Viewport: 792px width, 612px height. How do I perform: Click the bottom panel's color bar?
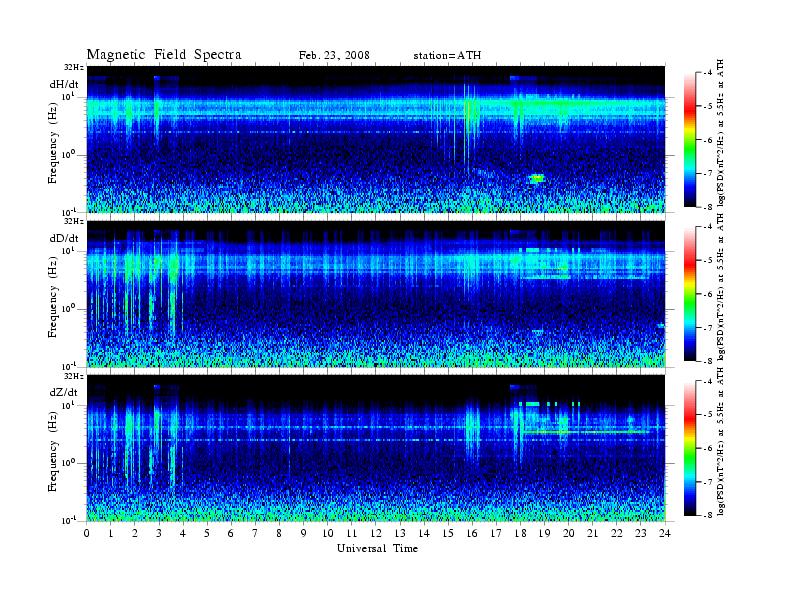coord(690,448)
